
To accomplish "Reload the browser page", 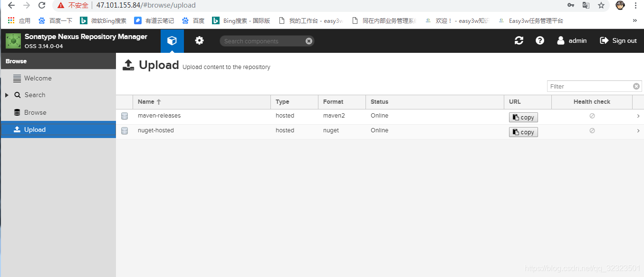I will [x=42, y=5].
